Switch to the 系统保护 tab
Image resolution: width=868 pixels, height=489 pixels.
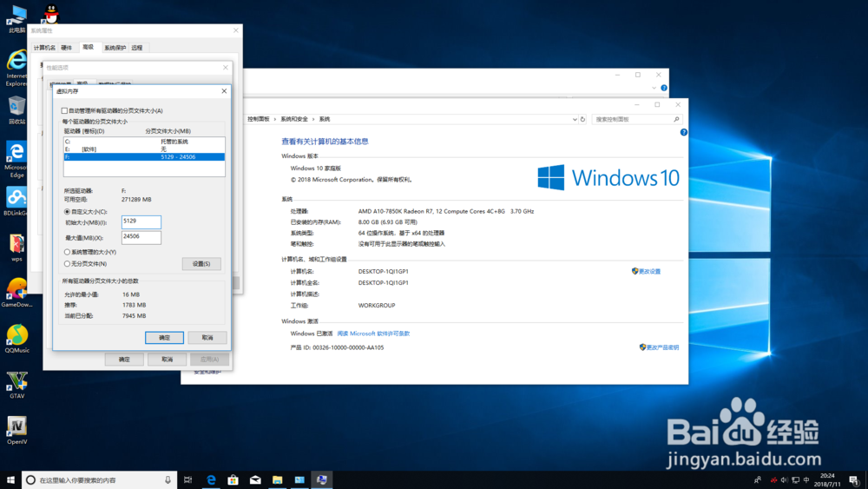[x=115, y=48]
